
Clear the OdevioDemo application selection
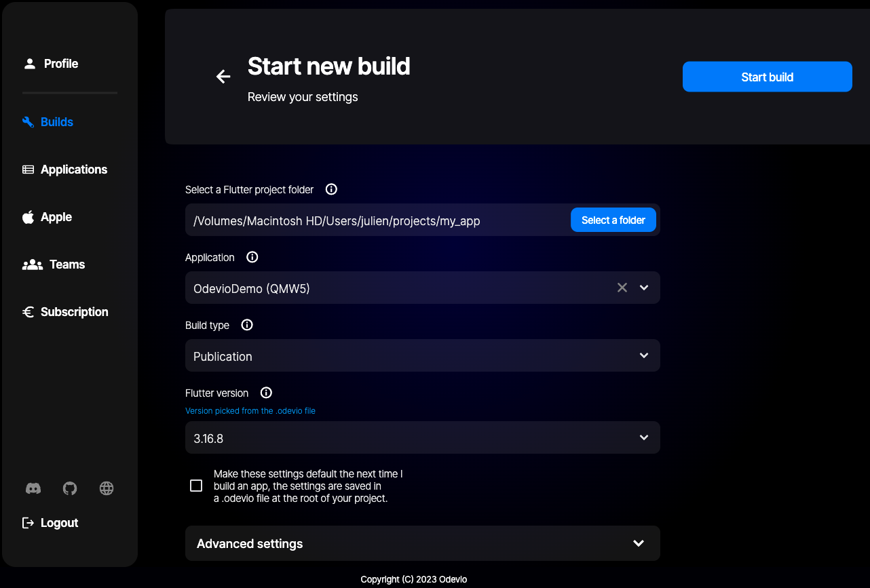pos(622,288)
